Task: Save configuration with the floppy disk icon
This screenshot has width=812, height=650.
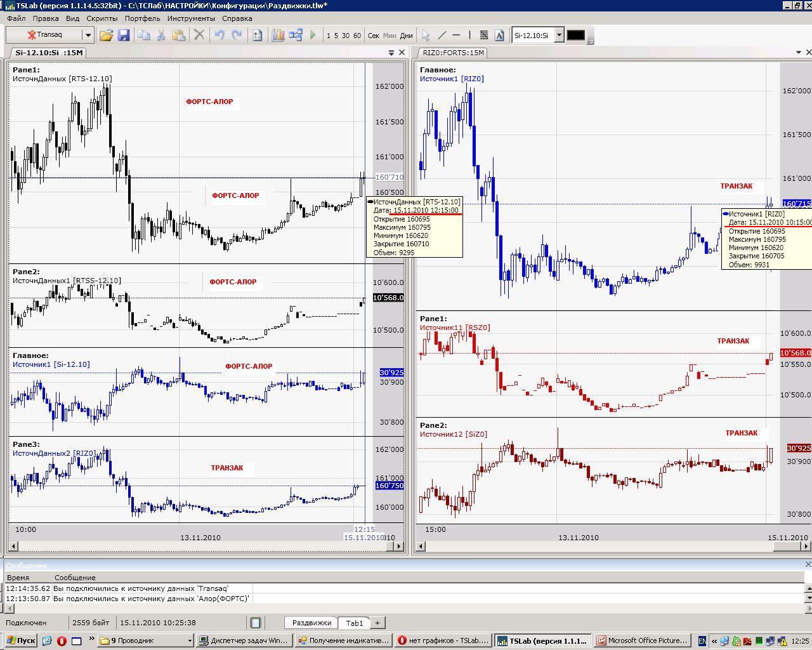Action: tap(124, 36)
